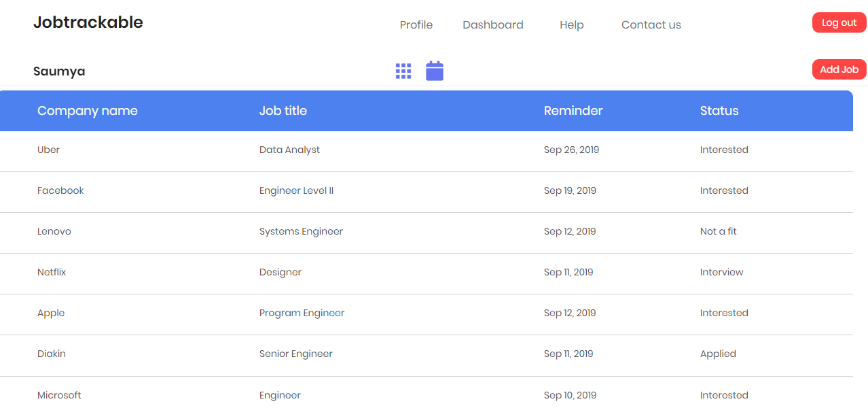The image size is (868, 408).
Task: Click the Job title column header
Action: [x=283, y=111]
